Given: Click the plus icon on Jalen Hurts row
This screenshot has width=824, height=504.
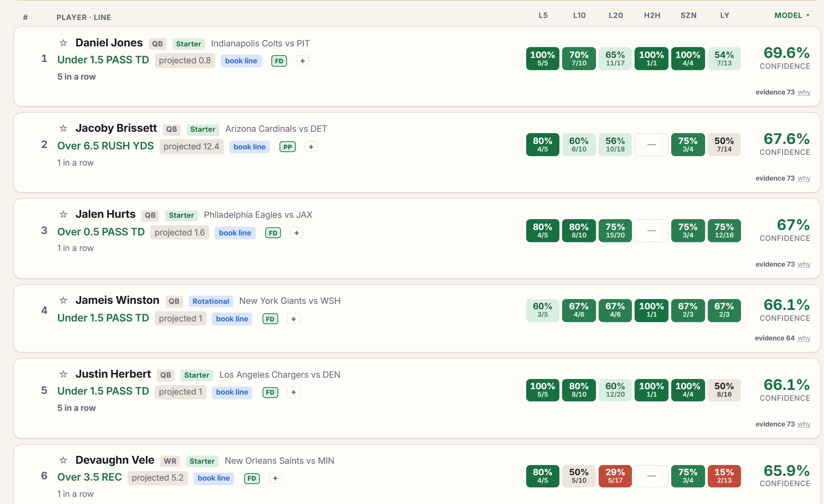Looking at the screenshot, I should [x=296, y=233].
